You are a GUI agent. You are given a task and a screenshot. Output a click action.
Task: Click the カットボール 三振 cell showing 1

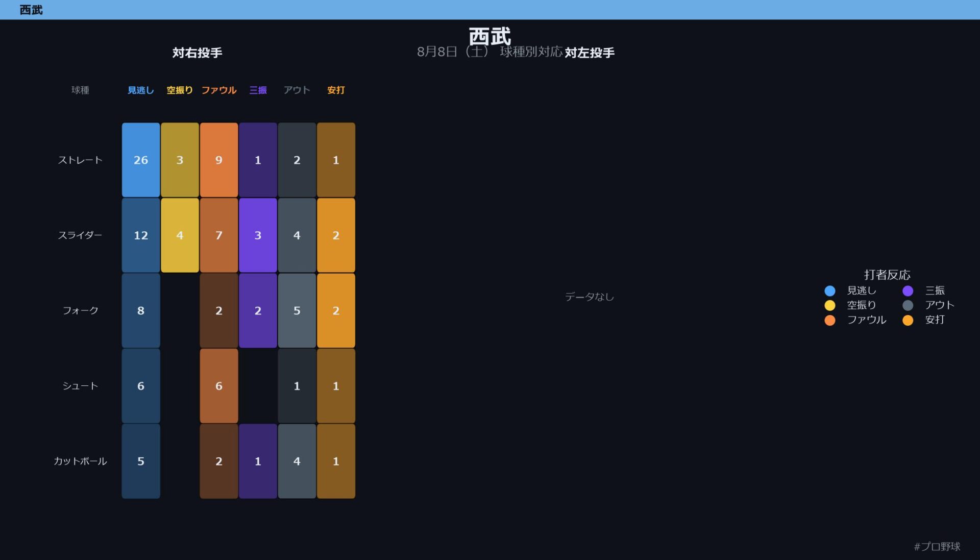(258, 461)
